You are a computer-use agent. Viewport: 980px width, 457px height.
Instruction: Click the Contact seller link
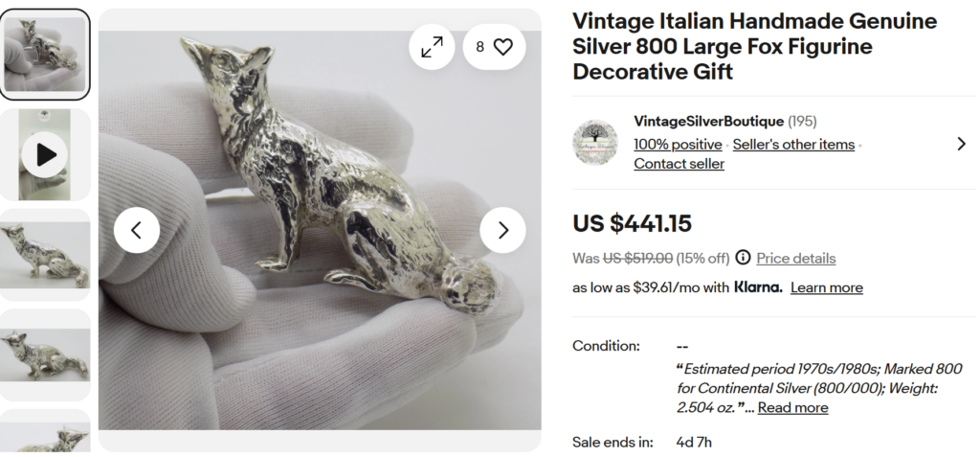tap(679, 164)
